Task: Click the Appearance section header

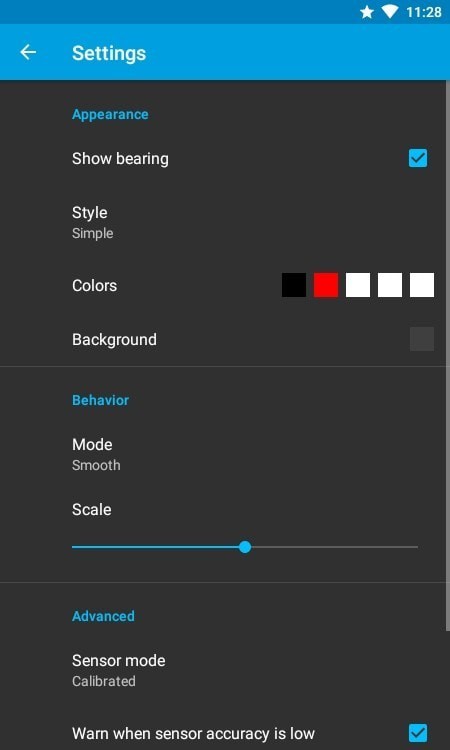Action: [110, 114]
